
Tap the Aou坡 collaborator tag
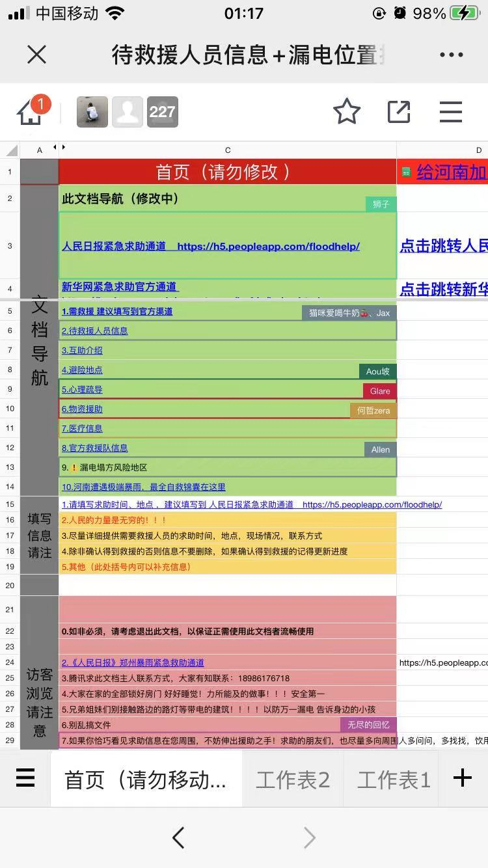pyautogui.click(x=377, y=372)
